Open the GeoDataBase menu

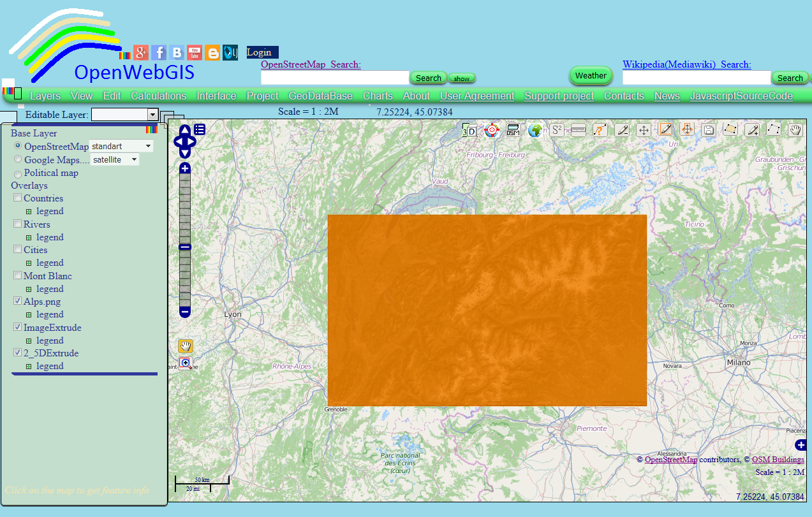(x=321, y=96)
